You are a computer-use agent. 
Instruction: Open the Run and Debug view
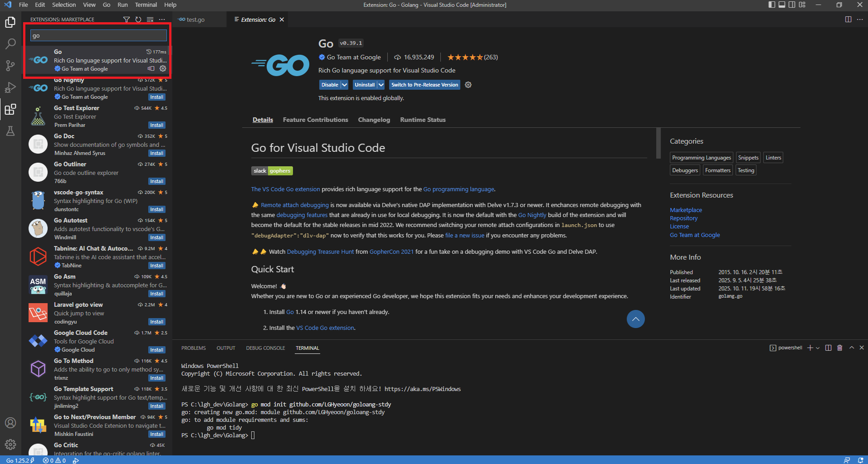(10, 87)
